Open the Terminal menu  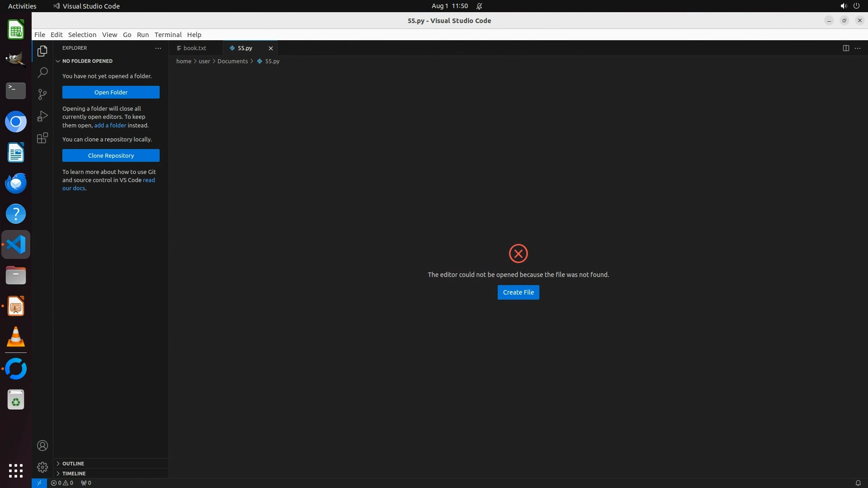pyautogui.click(x=168, y=35)
